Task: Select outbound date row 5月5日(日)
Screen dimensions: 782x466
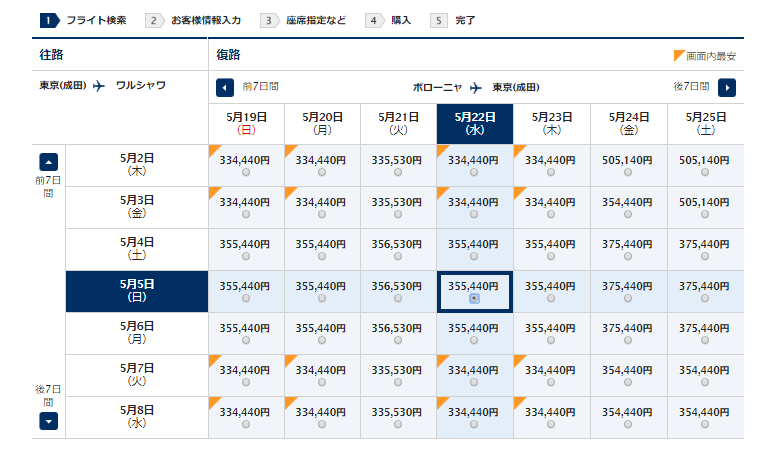Action: 137,291
